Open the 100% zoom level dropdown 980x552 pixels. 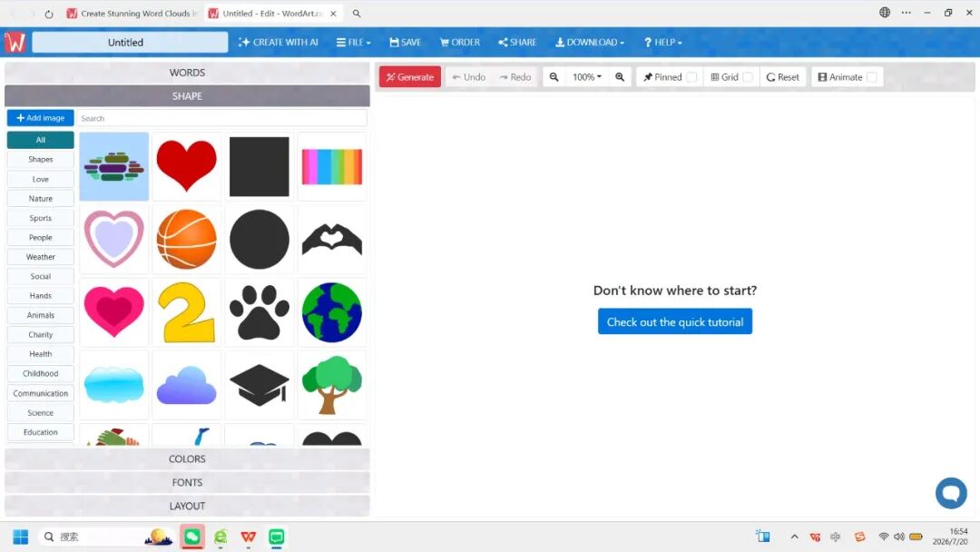(587, 77)
